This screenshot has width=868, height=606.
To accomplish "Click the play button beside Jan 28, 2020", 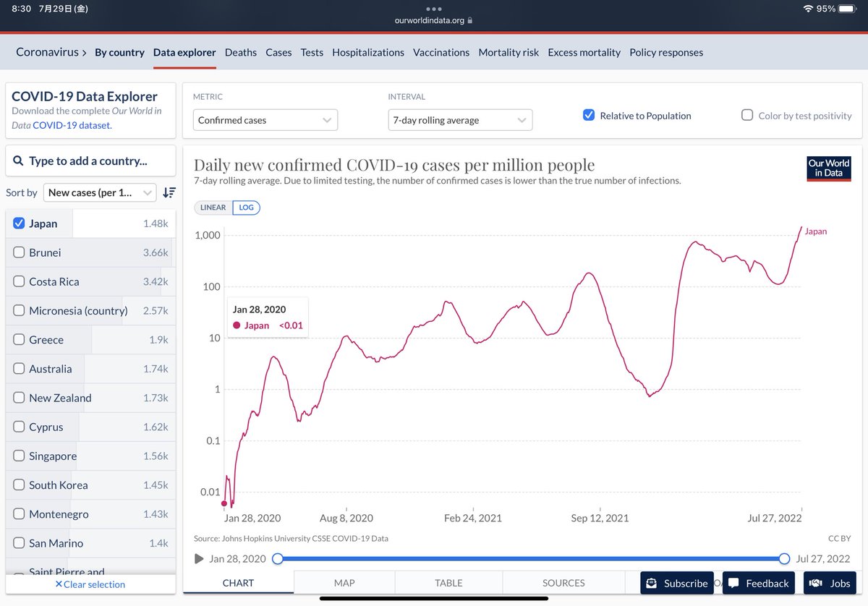I will tap(199, 559).
